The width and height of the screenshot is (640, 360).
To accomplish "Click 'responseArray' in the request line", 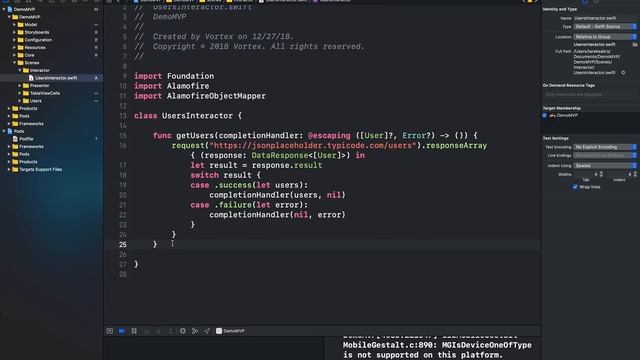I will [x=456, y=146].
